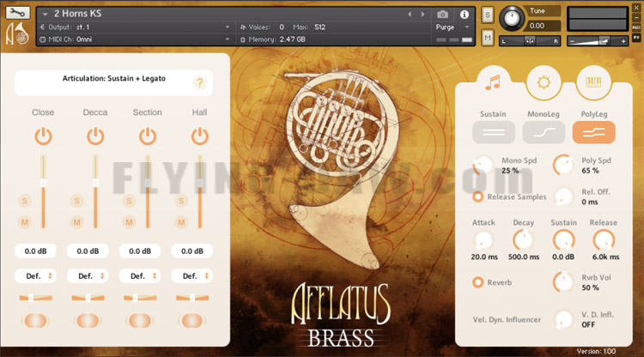The image size is (644, 357).
Task: Select the PolyLeg articulation button
Action: [594, 132]
